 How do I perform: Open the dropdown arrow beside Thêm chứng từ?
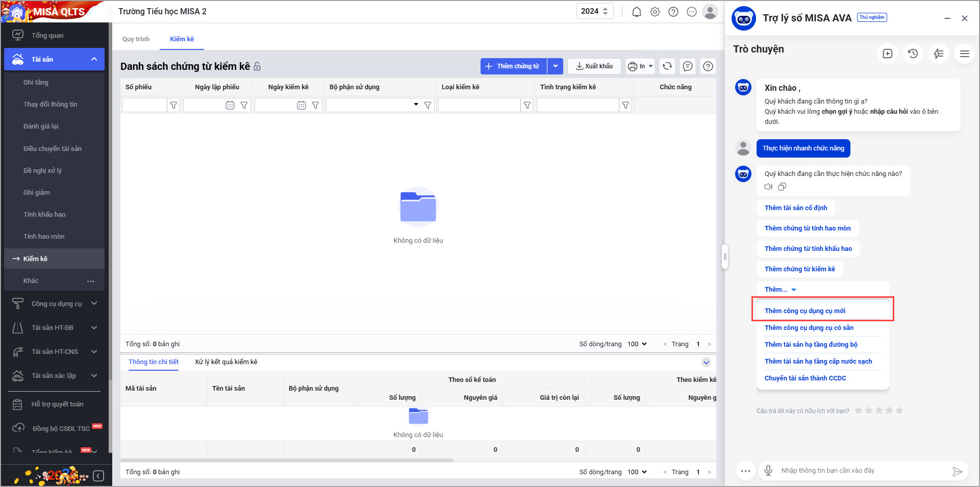click(x=555, y=66)
